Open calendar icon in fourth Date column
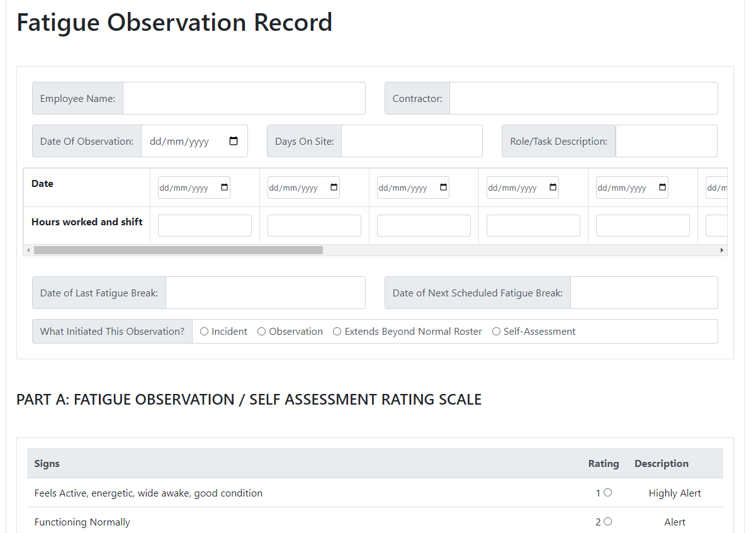 (553, 188)
